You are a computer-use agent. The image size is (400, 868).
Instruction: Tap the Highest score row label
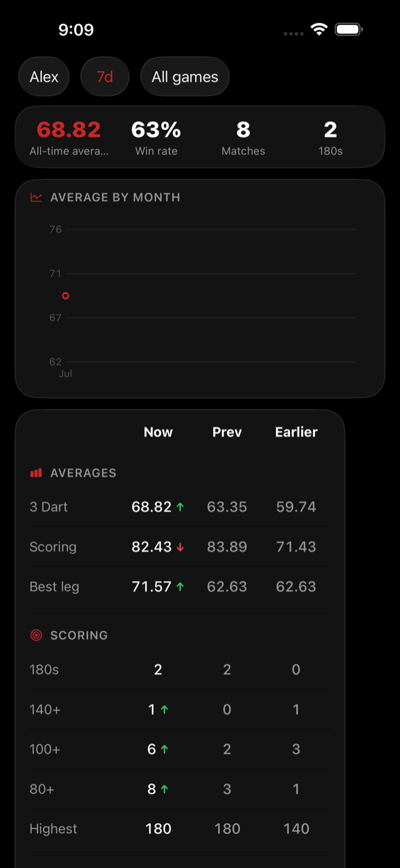(53, 829)
